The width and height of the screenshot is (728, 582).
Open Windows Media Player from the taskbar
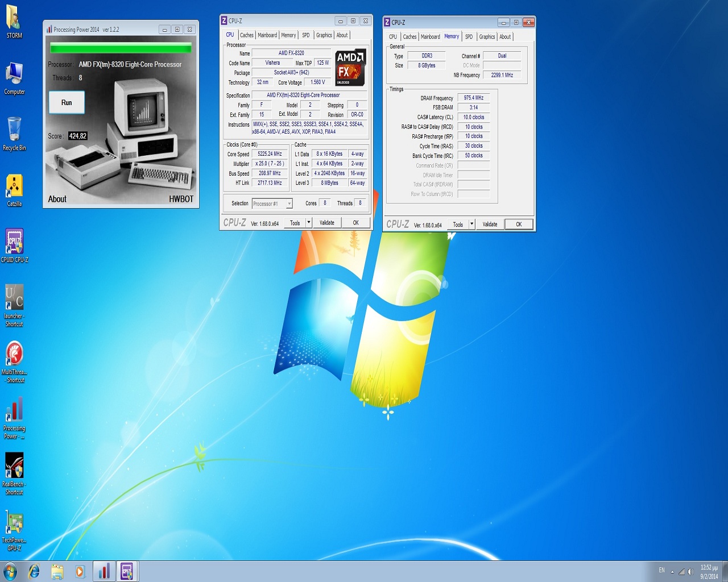click(x=80, y=571)
